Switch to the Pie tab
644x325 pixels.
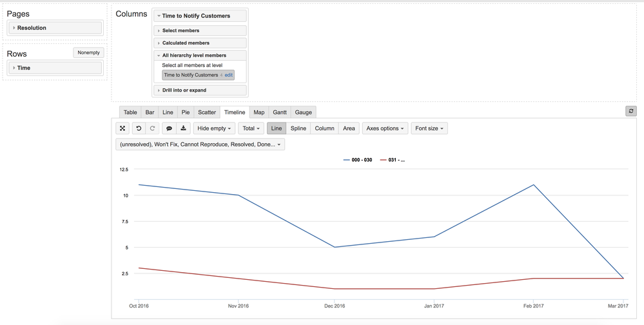point(186,112)
